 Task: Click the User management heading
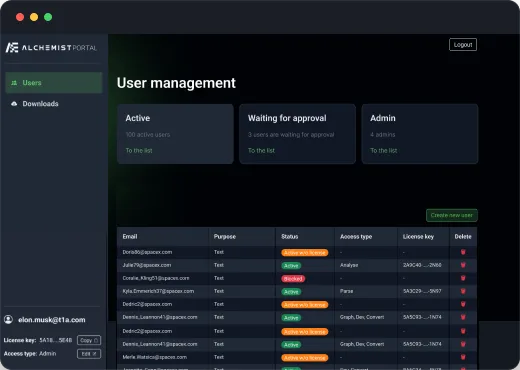click(x=176, y=83)
